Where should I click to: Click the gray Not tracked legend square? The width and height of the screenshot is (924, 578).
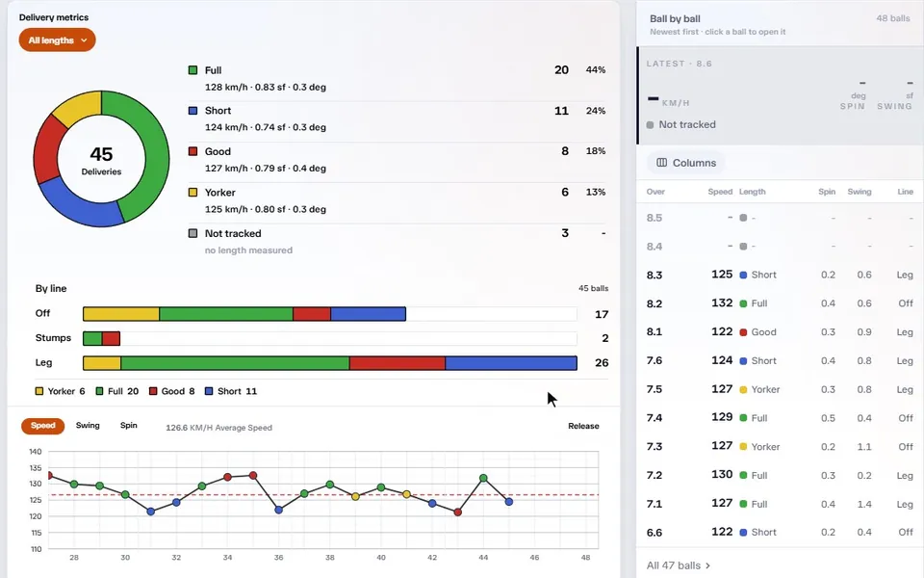192,233
